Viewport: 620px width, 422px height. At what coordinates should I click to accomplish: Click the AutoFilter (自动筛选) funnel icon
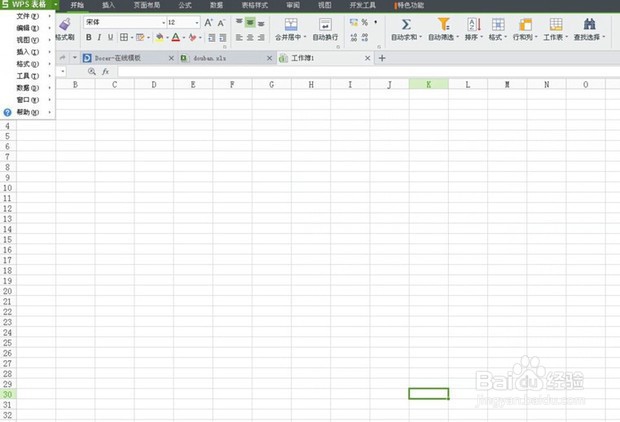444,25
